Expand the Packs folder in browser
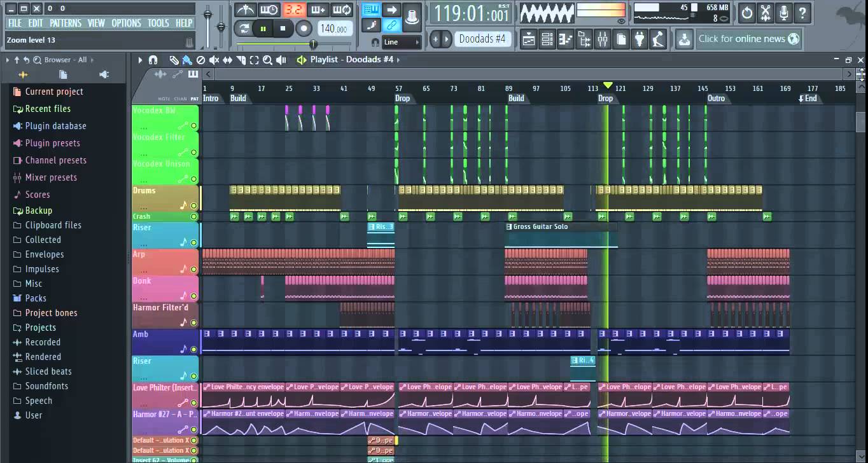Screen dimensions: 868x463 click(x=30, y=298)
